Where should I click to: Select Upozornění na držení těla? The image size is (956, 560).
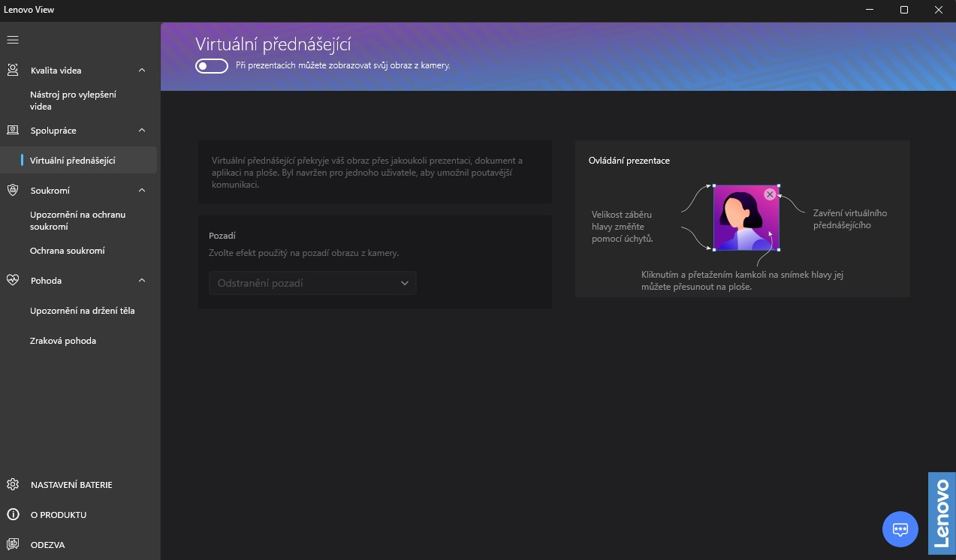[x=83, y=311]
